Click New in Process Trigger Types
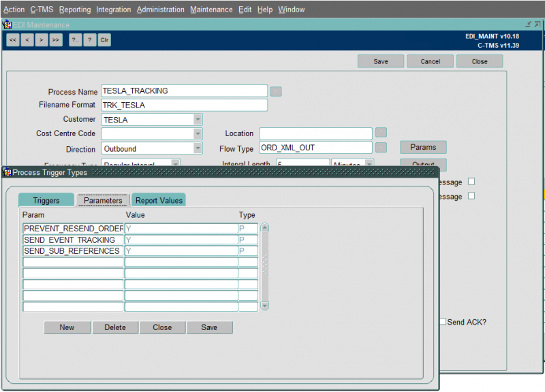 pyautogui.click(x=67, y=327)
